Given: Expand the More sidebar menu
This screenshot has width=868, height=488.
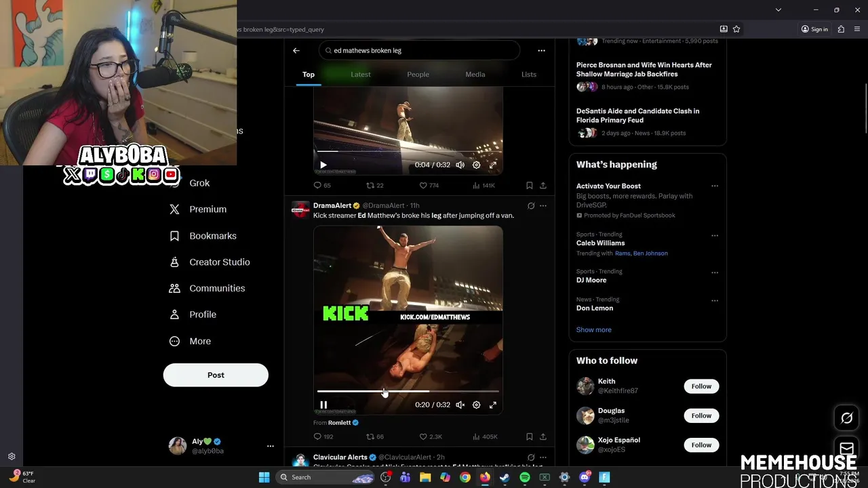Looking at the screenshot, I should tap(190, 341).
